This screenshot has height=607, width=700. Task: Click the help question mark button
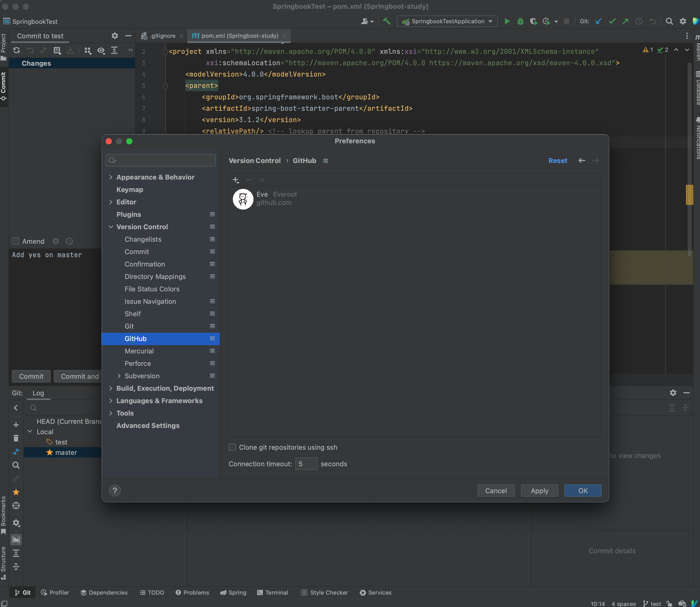point(115,491)
